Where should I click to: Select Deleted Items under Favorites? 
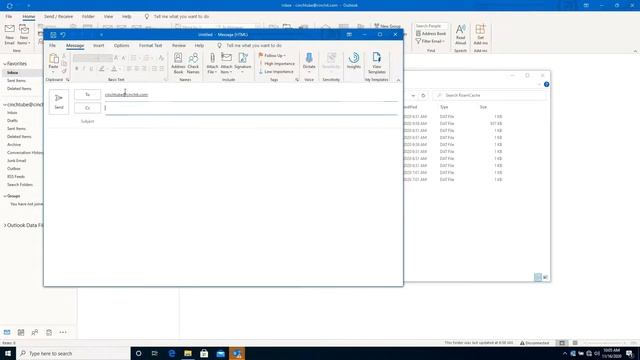coord(19,89)
